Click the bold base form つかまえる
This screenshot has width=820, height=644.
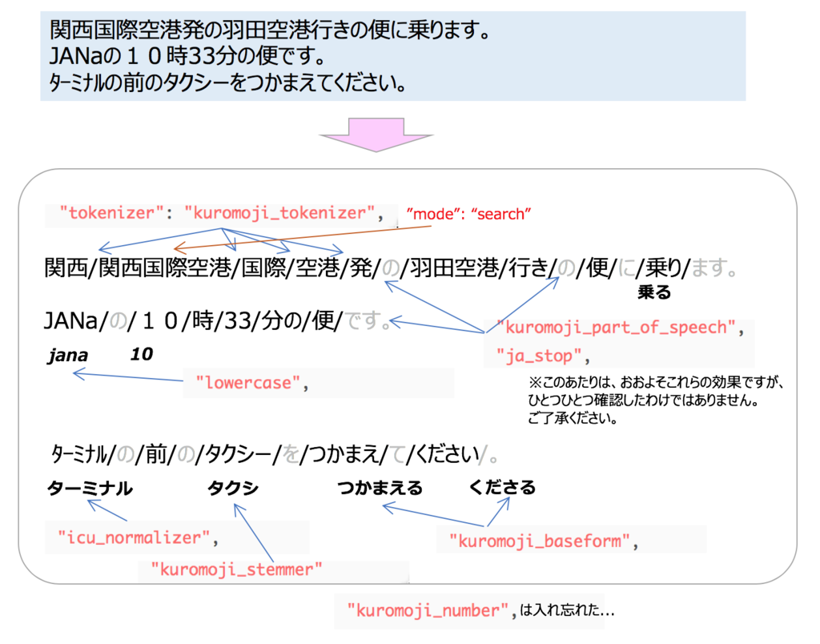[380, 488]
